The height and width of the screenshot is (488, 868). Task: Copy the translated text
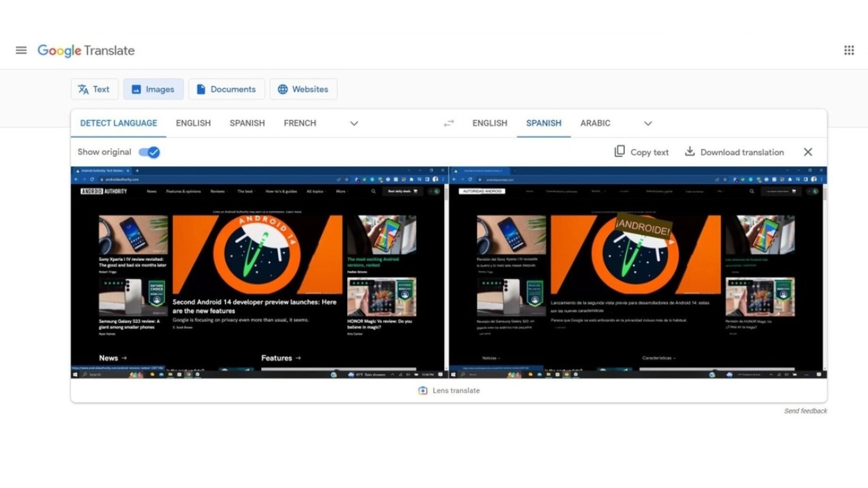tap(641, 152)
